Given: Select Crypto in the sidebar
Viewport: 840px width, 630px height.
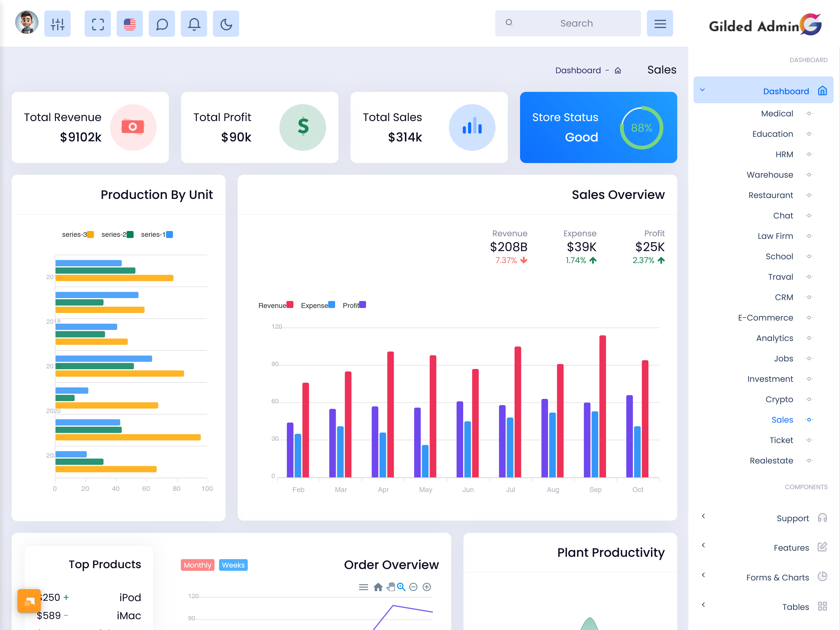Looking at the screenshot, I should tap(779, 400).
